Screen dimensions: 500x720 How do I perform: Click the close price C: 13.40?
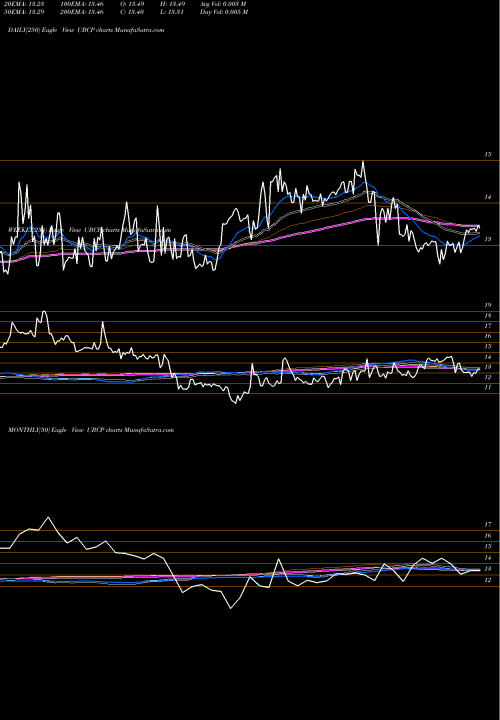coord(132,12)
